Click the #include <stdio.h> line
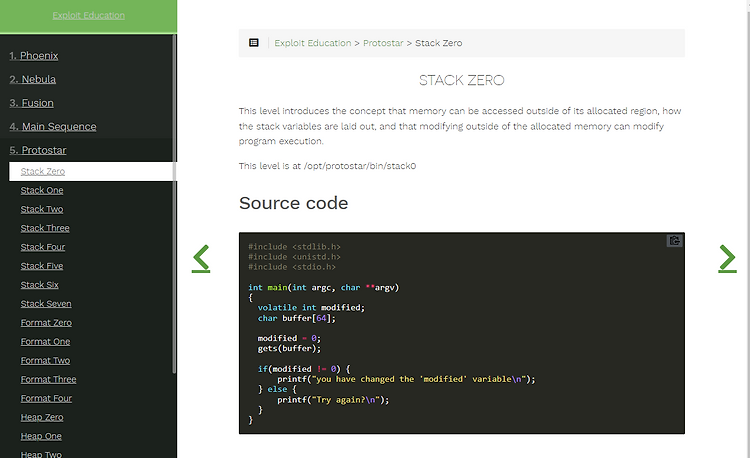 point(292,267)
